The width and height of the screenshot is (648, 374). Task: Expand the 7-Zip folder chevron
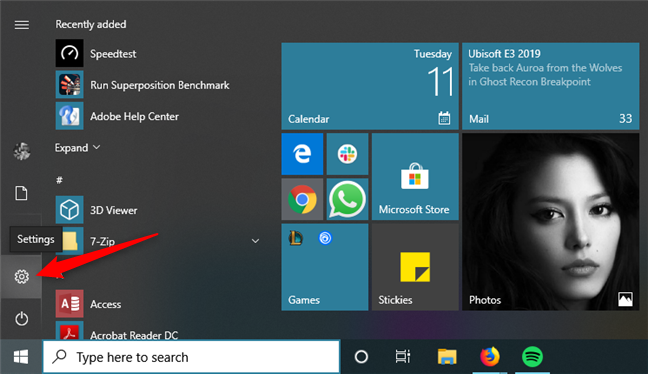255,241
